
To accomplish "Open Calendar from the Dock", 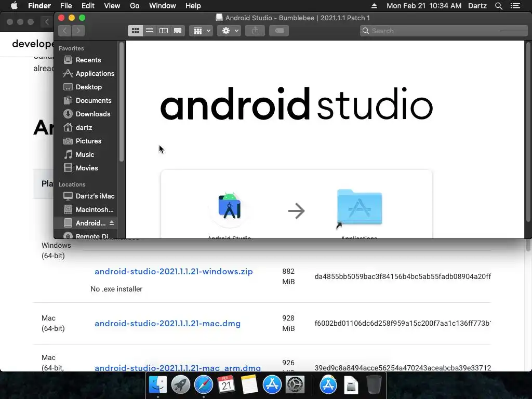I will click(227, 385).
